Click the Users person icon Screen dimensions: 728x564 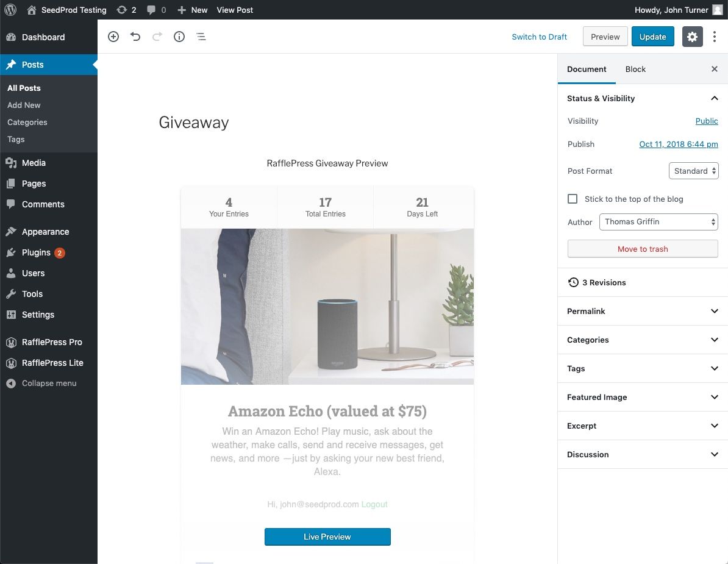(x=11, y=273)
